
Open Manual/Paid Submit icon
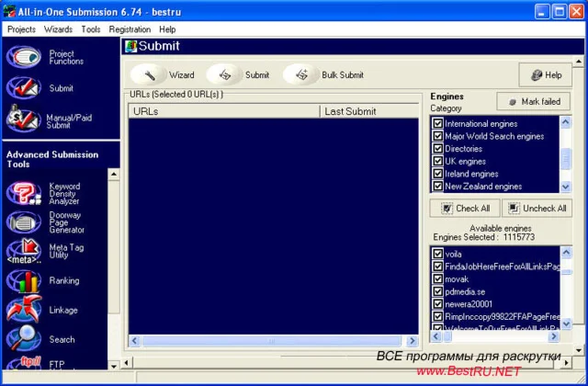coord(24,118)
